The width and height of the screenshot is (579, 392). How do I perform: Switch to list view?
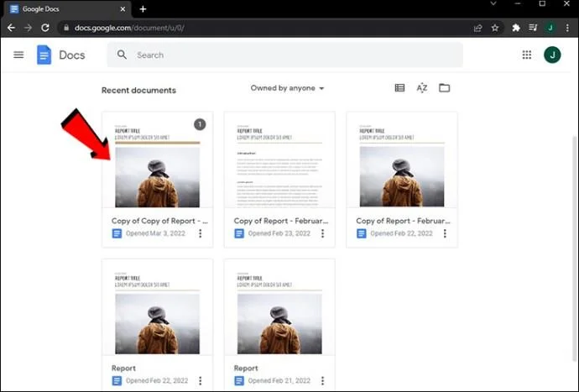point(399,87)
